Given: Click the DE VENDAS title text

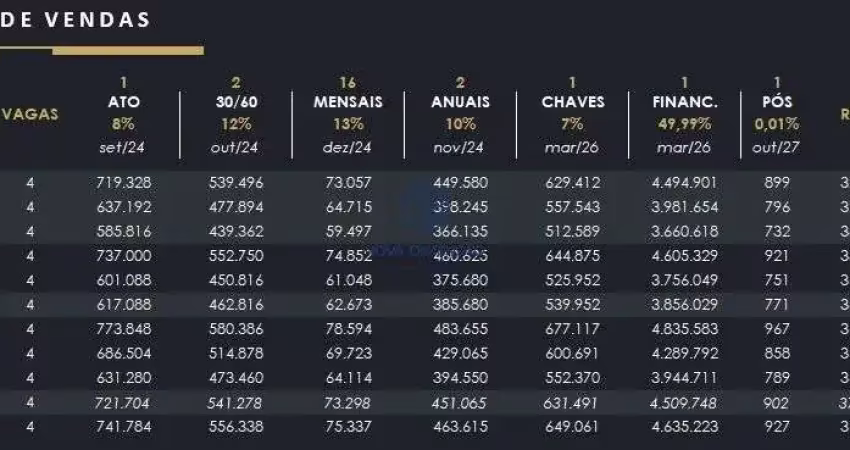Looking at the screenshot, I should click(75, 20).
